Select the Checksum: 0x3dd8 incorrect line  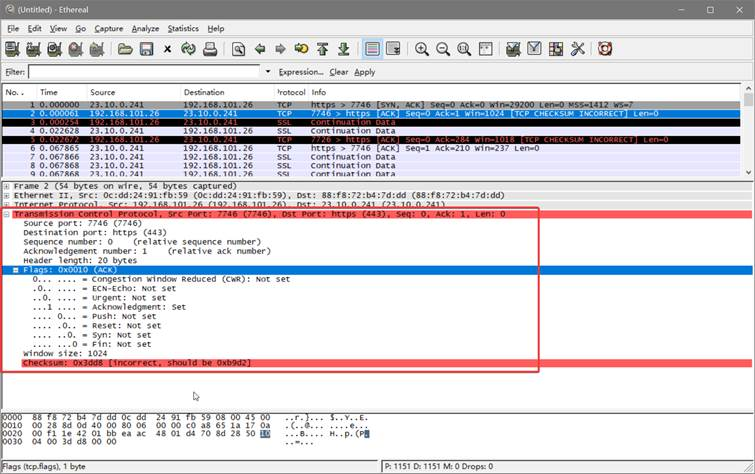387,363
